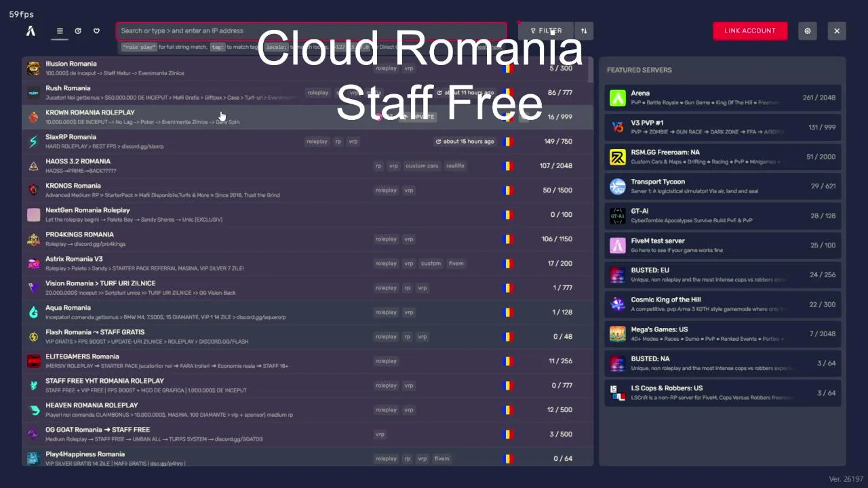This screenshot has width=868, height=488.
Task: Click the 'reallife' tag on HAOSS row
Action: (x=455, y=165)
